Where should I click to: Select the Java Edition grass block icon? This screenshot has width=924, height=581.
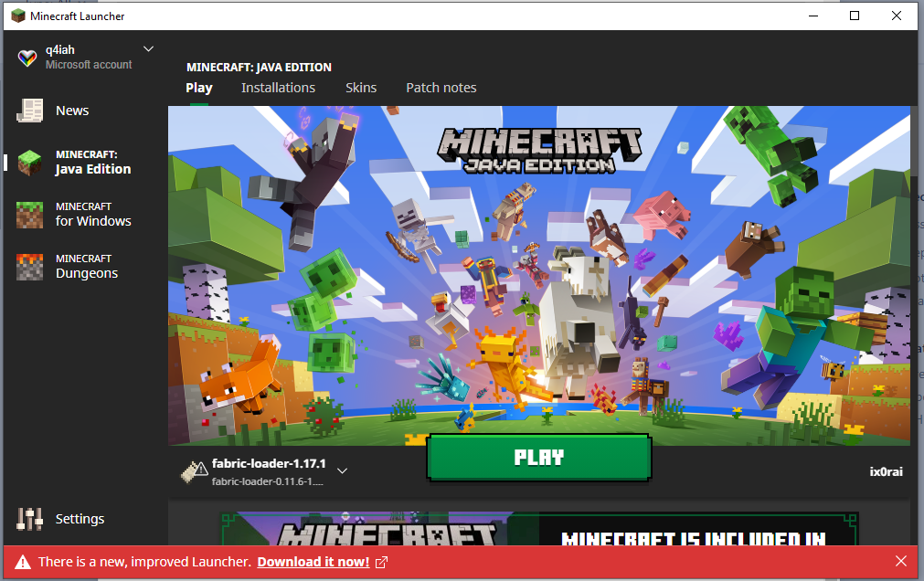[x=29, y=163]
